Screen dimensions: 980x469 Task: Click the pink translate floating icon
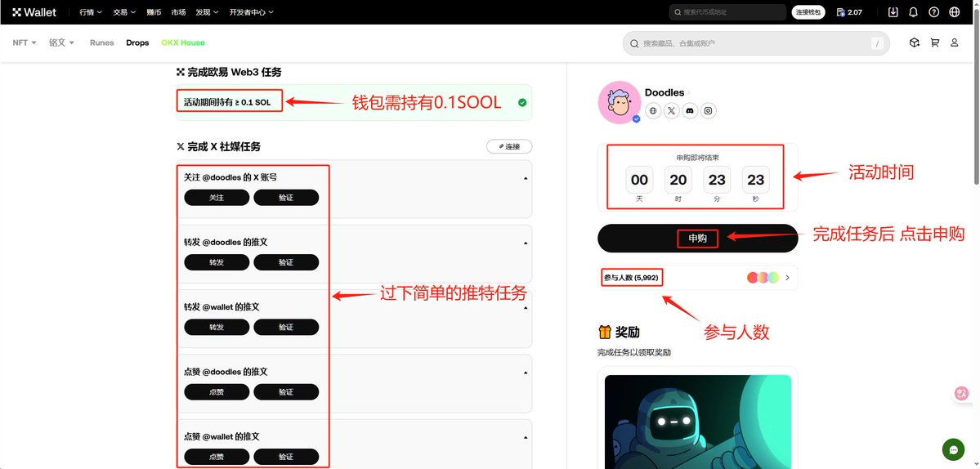[x=961, y=393]
